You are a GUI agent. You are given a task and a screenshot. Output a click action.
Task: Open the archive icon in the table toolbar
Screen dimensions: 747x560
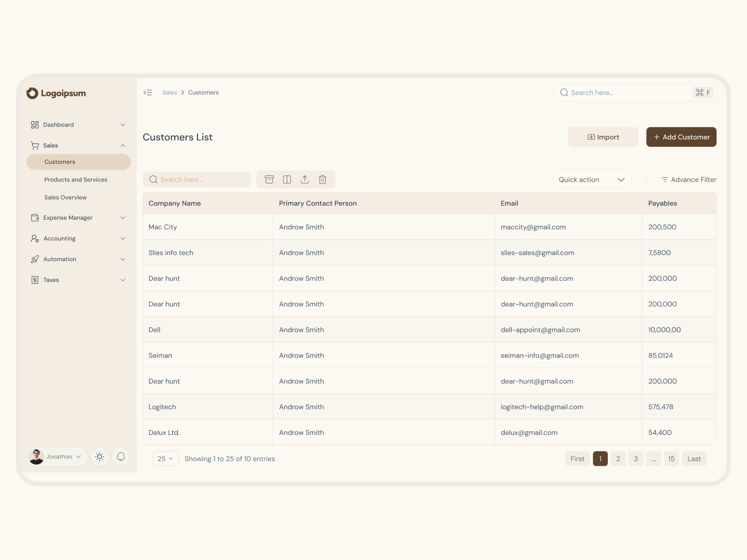coord(269,179)
